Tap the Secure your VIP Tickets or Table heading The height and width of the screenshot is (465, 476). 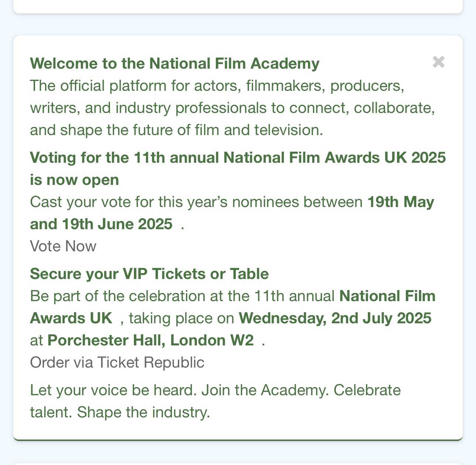click(149, 274)
